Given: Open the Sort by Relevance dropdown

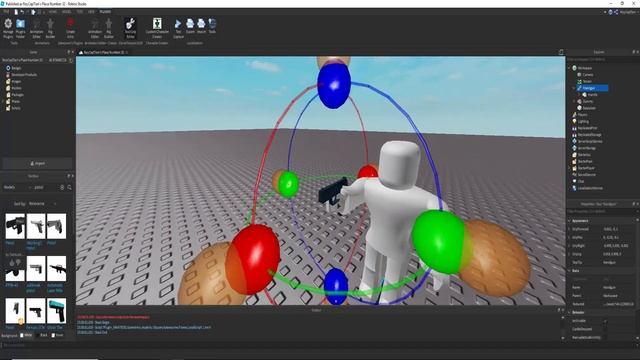Looking at the screenshot, I should [x=42, y=204].
